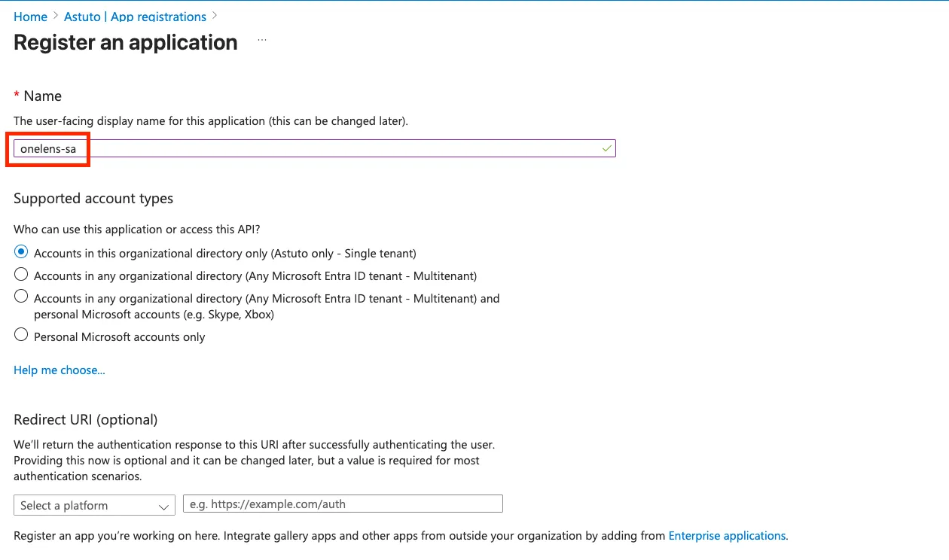Open the ellipsis menu beside the page title

click(261, 40)
